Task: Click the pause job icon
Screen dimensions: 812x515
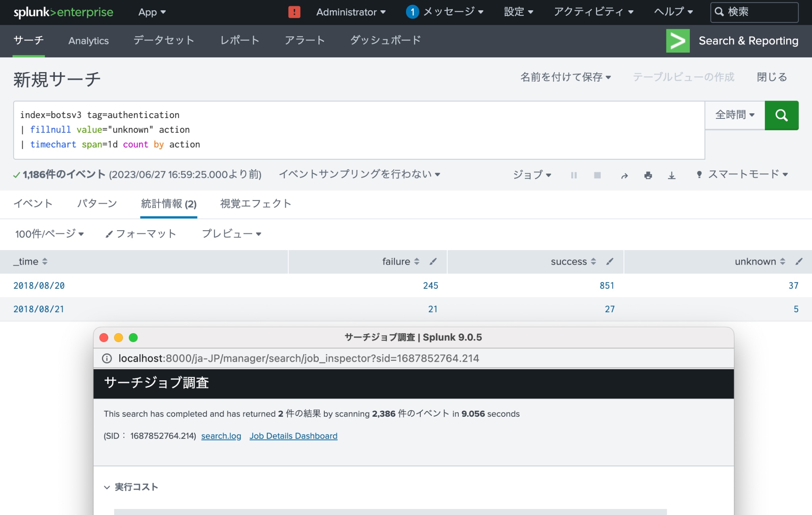Action: coord(574,175)
